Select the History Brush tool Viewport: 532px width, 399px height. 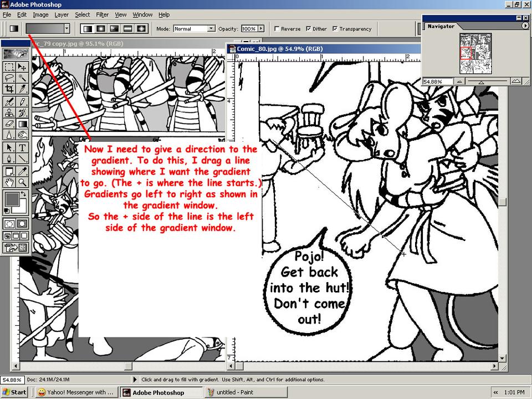[22, 112]
